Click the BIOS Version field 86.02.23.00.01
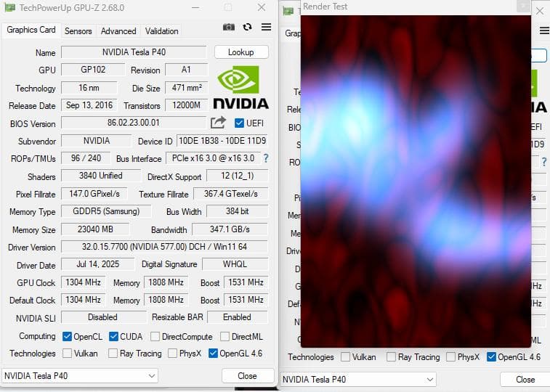Viewport: 550px width, 392px height. 134,123
